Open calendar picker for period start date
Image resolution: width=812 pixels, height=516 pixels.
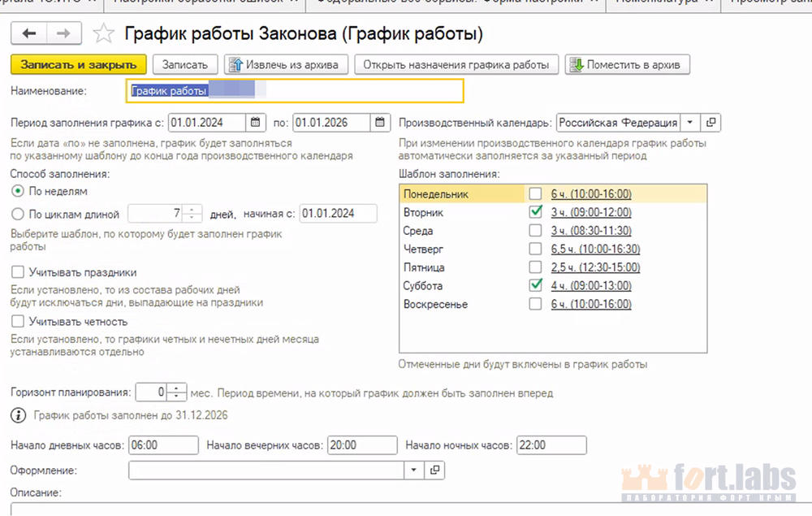pos(256,123)
